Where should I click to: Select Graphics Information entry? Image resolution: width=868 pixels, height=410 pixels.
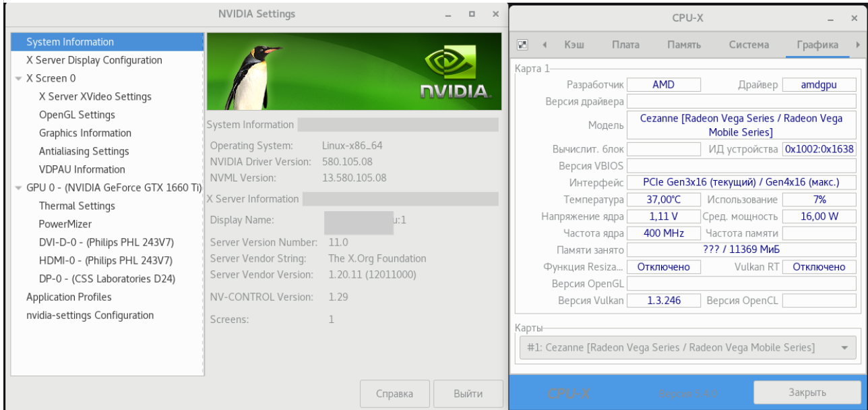[x=85, y=133]
